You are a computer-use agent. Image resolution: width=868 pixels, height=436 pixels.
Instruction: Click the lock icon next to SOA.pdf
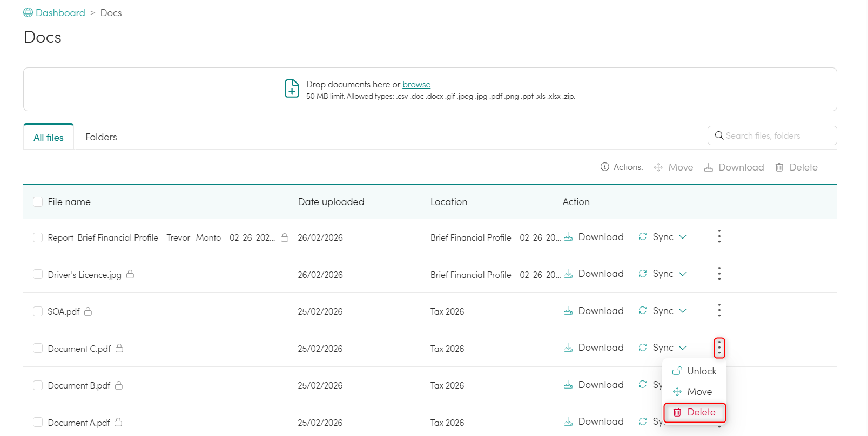coord(88,311)
